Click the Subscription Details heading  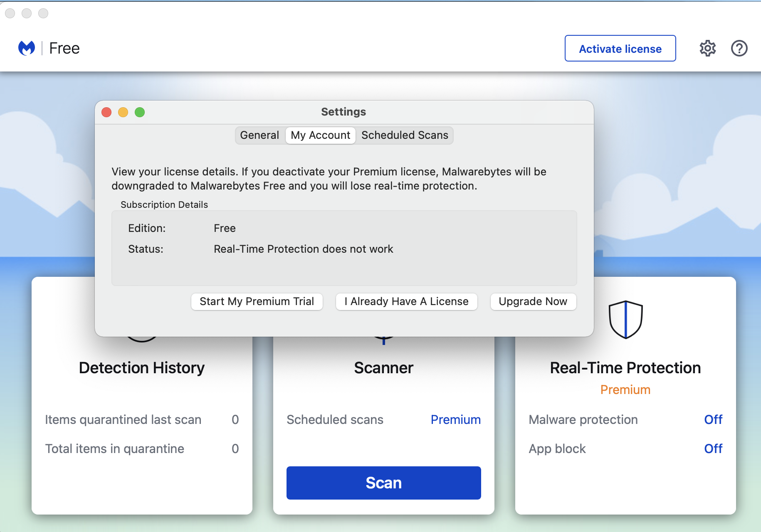point(164,204)
